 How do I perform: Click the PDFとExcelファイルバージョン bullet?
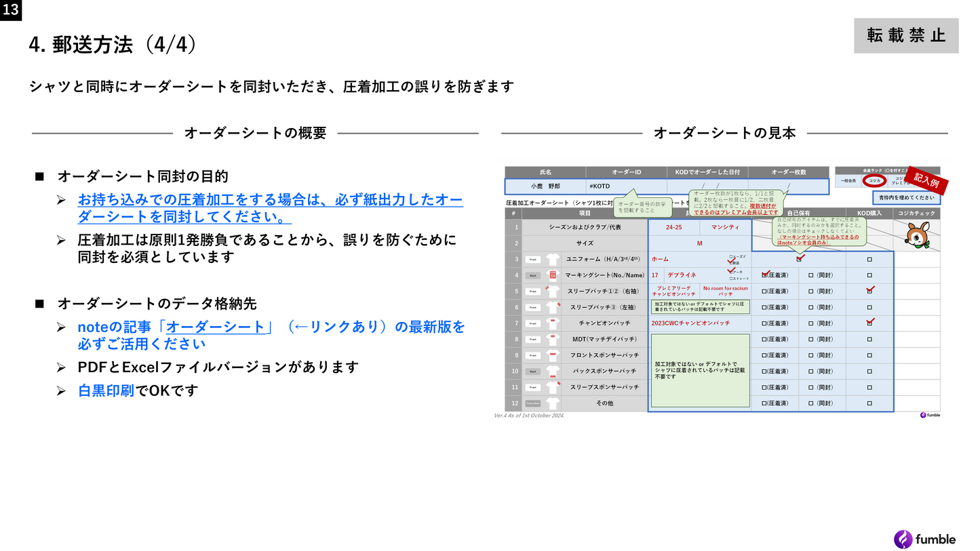218,367
